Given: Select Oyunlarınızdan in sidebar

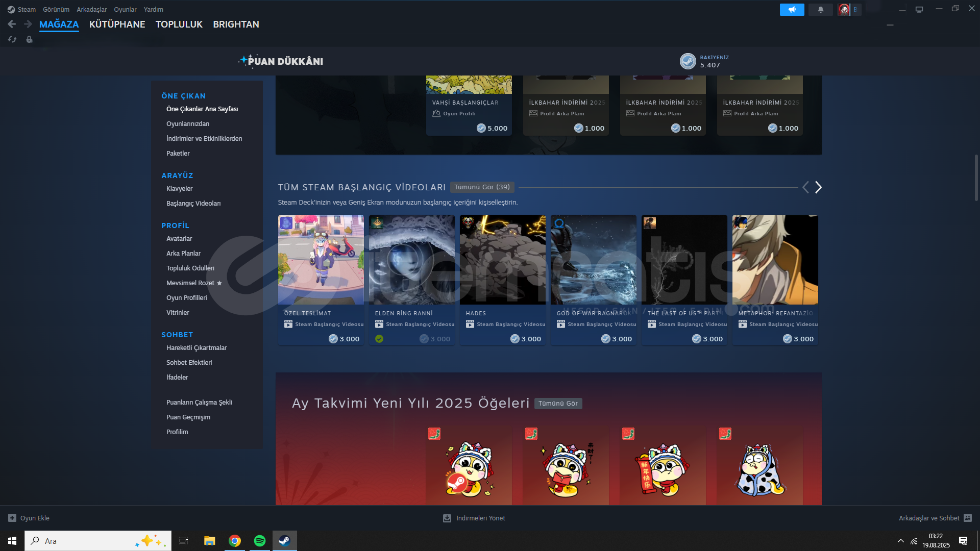Looking at the screenshot, I should pos(188,124).
